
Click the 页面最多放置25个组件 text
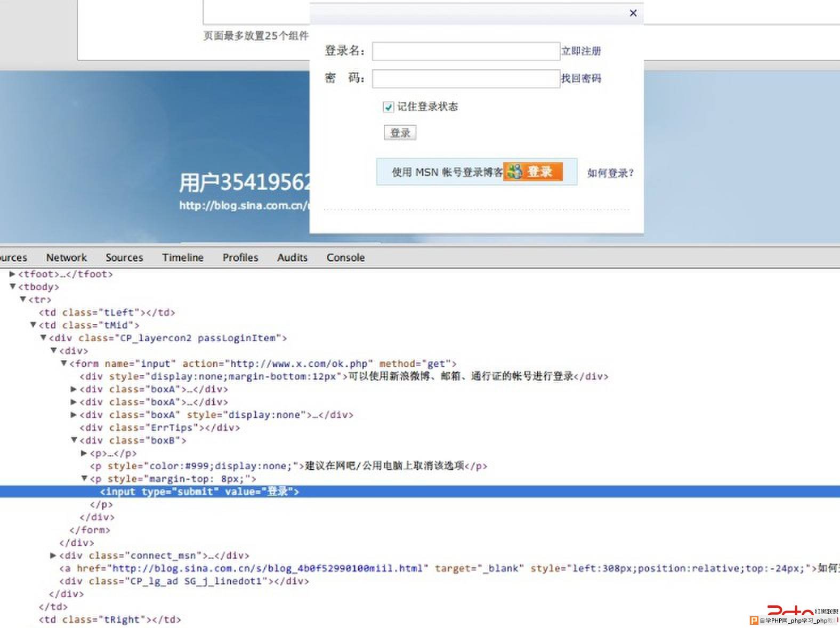(x=256, y=36)
